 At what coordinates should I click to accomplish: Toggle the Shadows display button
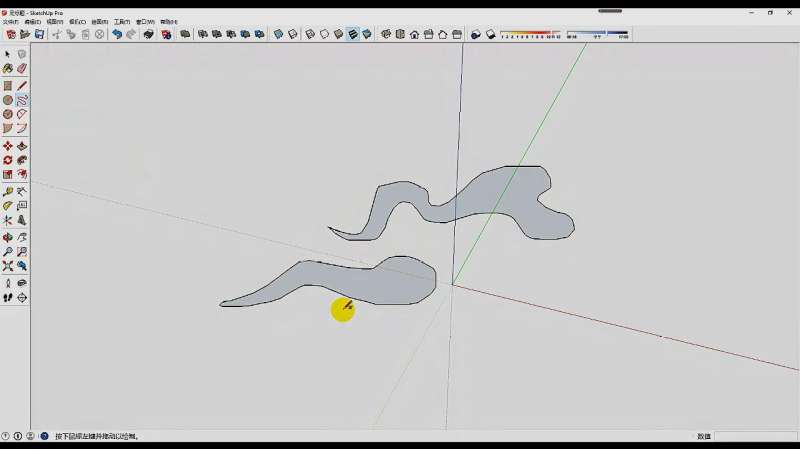click(476, 34)
